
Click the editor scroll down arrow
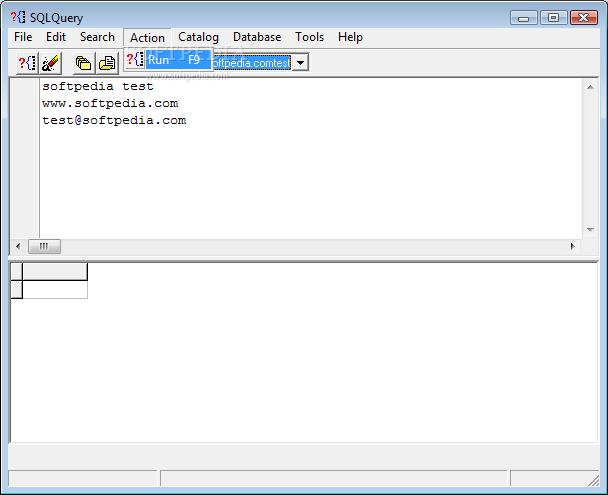tap(590, 229)
